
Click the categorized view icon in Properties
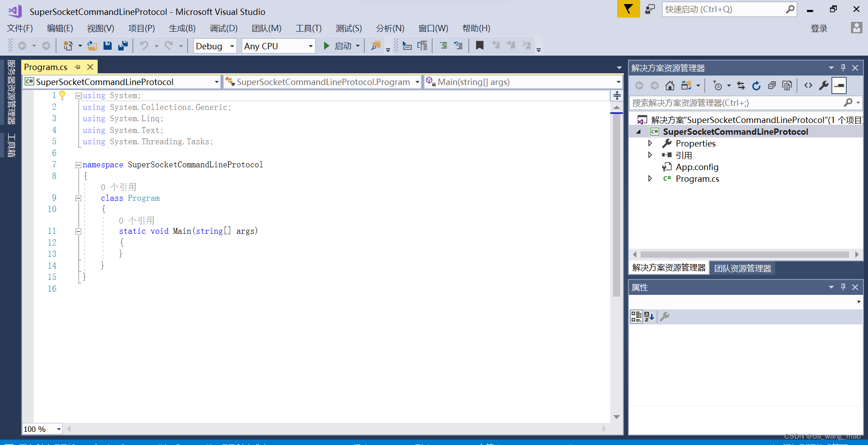pyautogui.click(x=636, y=317)
